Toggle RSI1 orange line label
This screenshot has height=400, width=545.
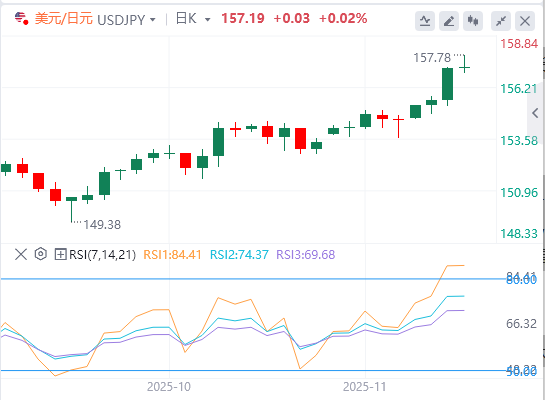pyautogui.click(x=172, y=255)
